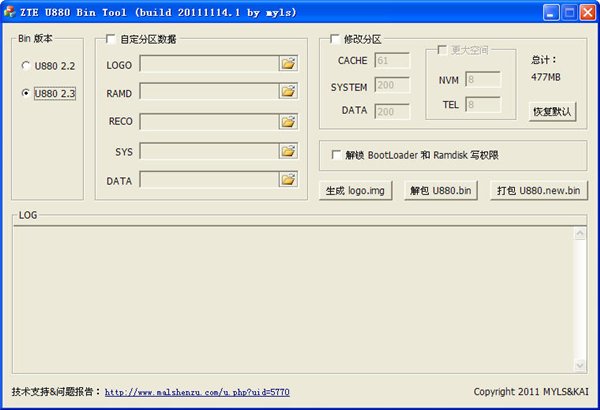Click the app icon in title bar

(x=9, y=12)
